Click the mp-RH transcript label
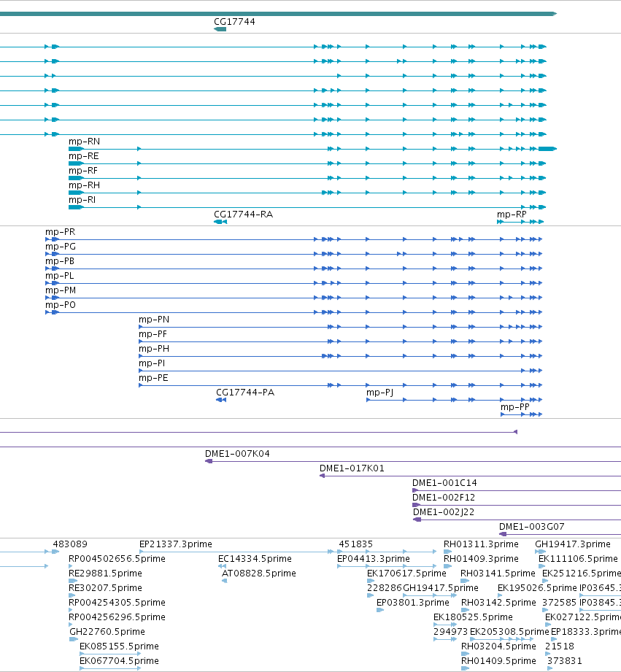The height and width of the screenshot is (672, 621). point(84,185)
